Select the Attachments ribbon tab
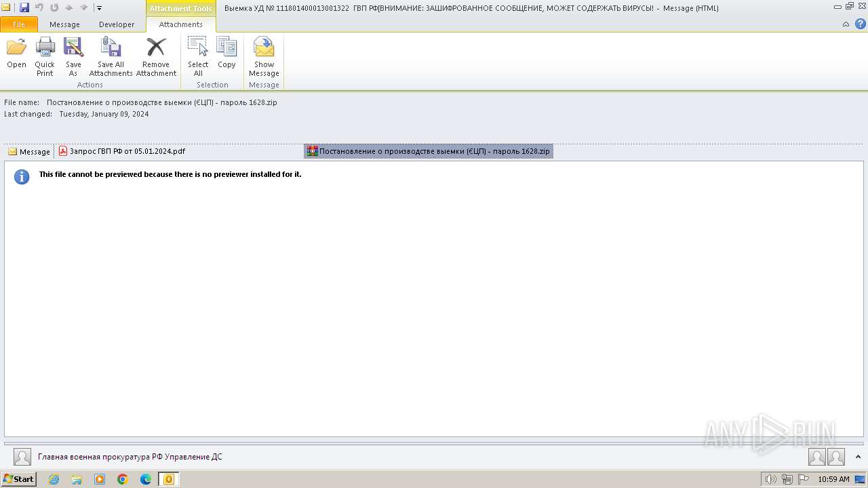 click(x=181, y=24)
